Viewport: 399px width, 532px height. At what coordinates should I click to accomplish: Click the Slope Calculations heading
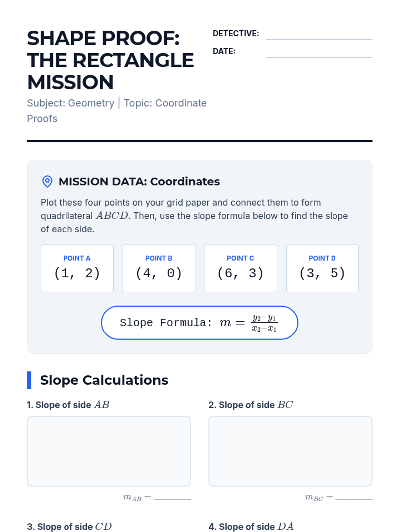(104, 380)
